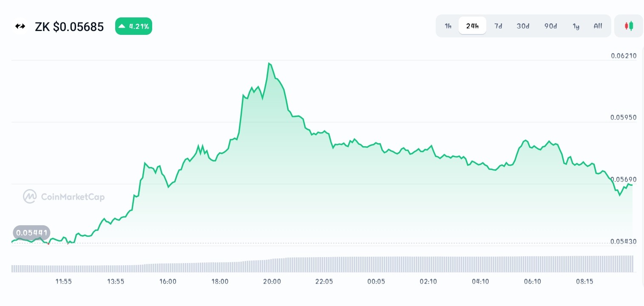Image resolution: width=644 pixels, height=306 pixels.
Task: Click the 04:10 time axis label
Action: pyautogui.click(x=480, y=281)
